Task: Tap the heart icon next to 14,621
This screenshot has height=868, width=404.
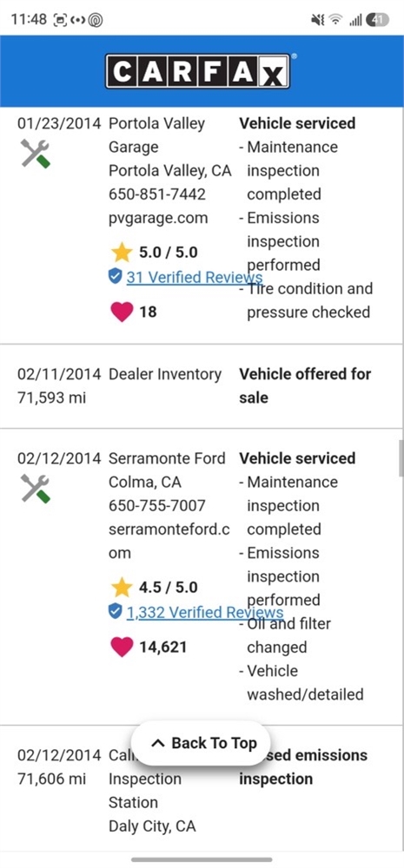Action: coord(122,648)
